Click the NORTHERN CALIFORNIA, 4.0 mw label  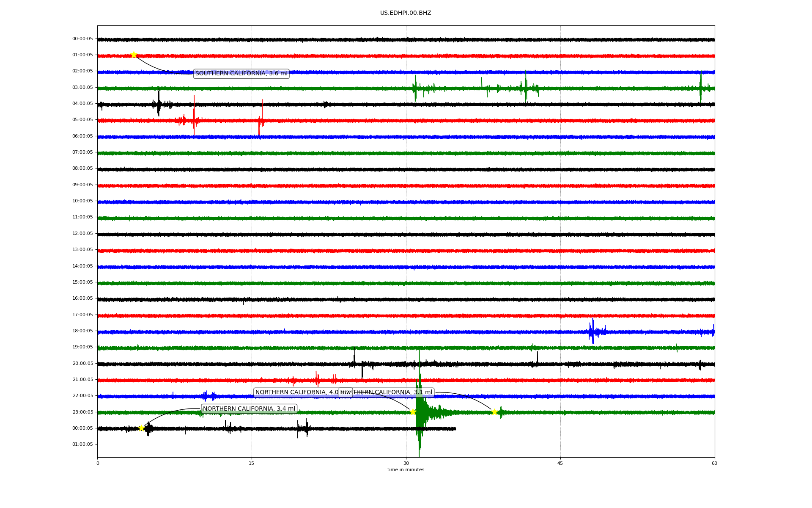(x=296, y=392)
